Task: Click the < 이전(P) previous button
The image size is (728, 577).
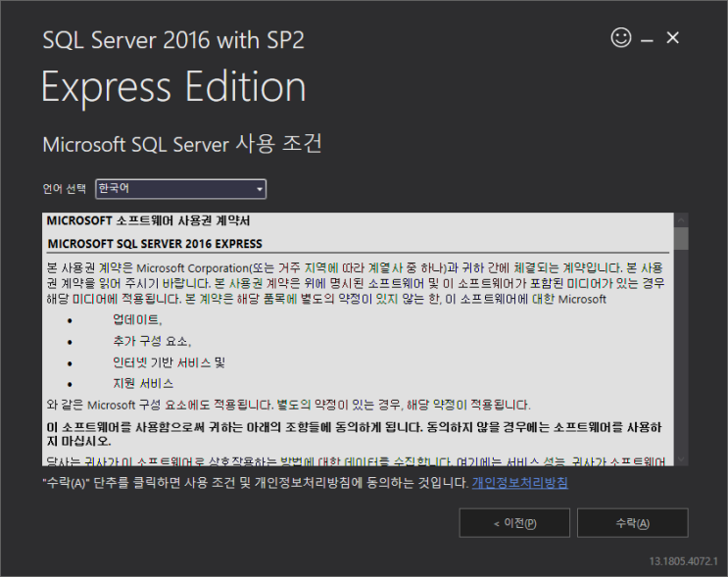Action: 514,523
